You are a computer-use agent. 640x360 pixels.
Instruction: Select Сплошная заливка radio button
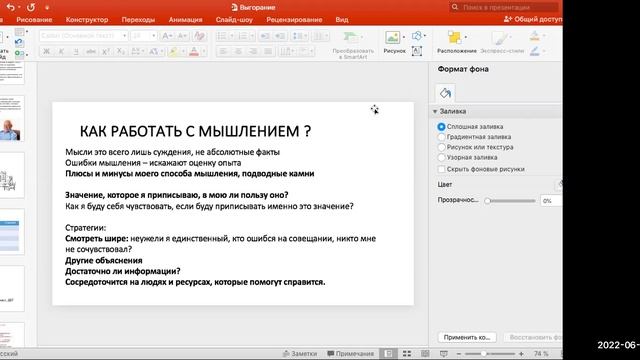(441, 127)
